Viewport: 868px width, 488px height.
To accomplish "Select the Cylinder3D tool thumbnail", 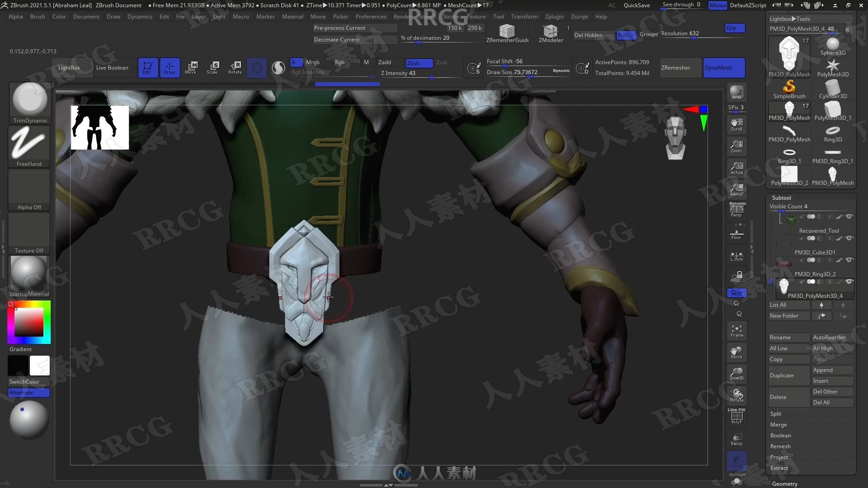I will tap(832, 89).
